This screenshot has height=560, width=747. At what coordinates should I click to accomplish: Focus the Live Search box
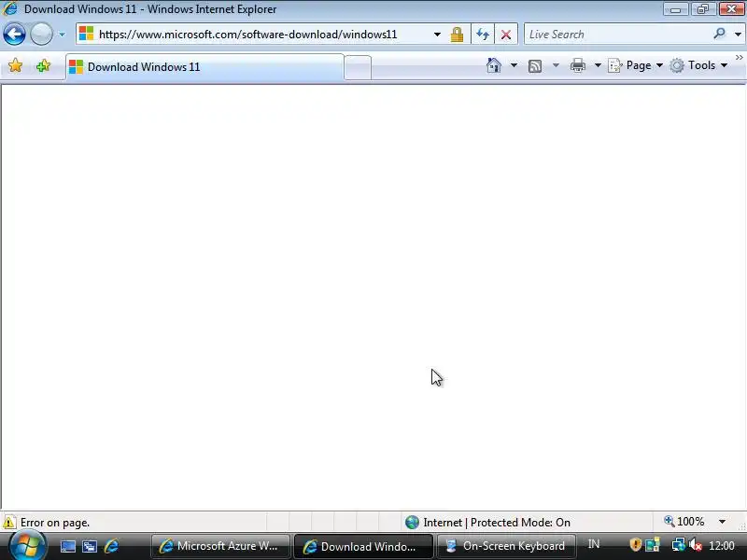[x=617, y=35]
